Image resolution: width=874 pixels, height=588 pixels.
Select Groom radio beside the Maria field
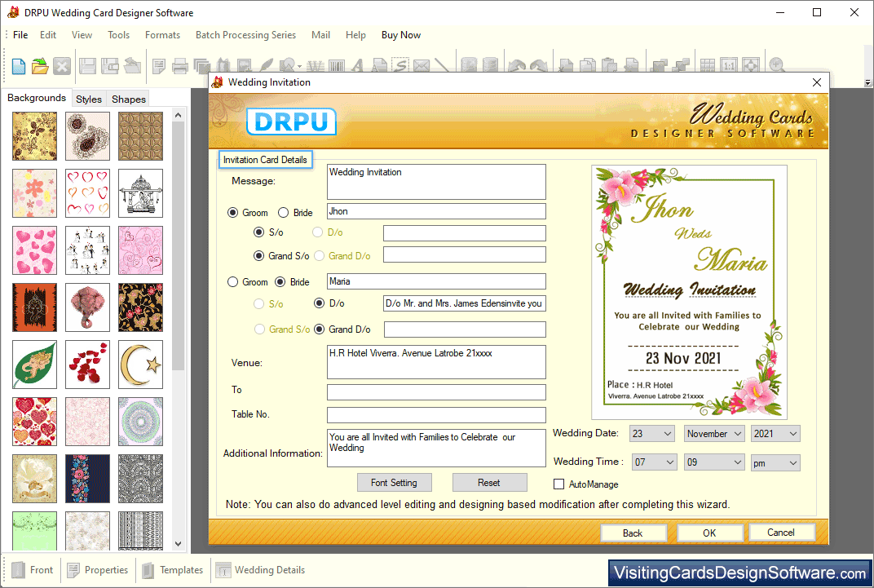tap(233, 282)
